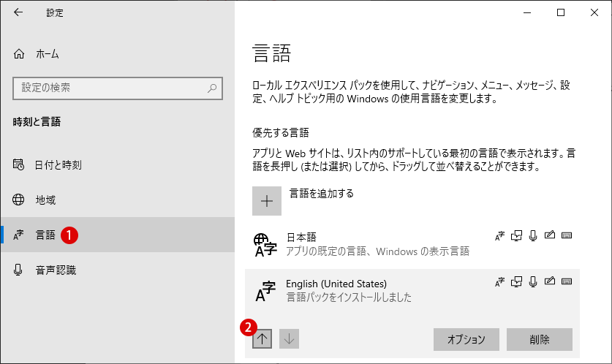Click the 削除 button
Viewport: 612px width, 364px height.
(x=540, y=339)
